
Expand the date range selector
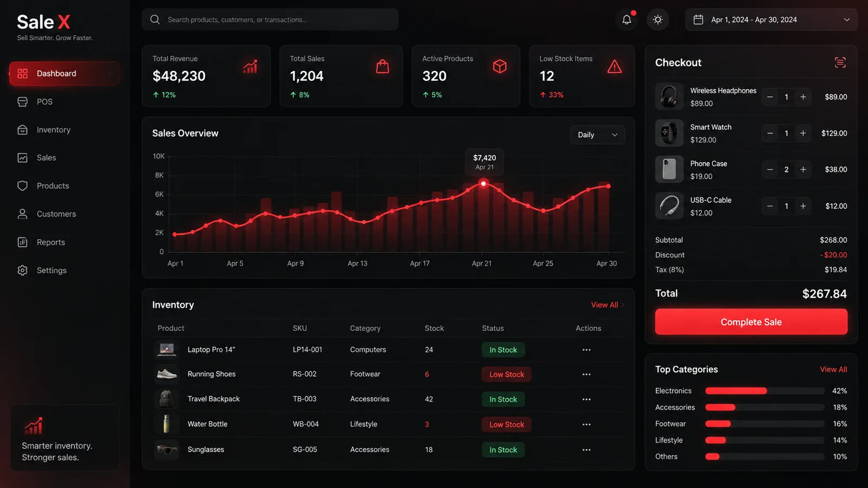pos(771,20)
